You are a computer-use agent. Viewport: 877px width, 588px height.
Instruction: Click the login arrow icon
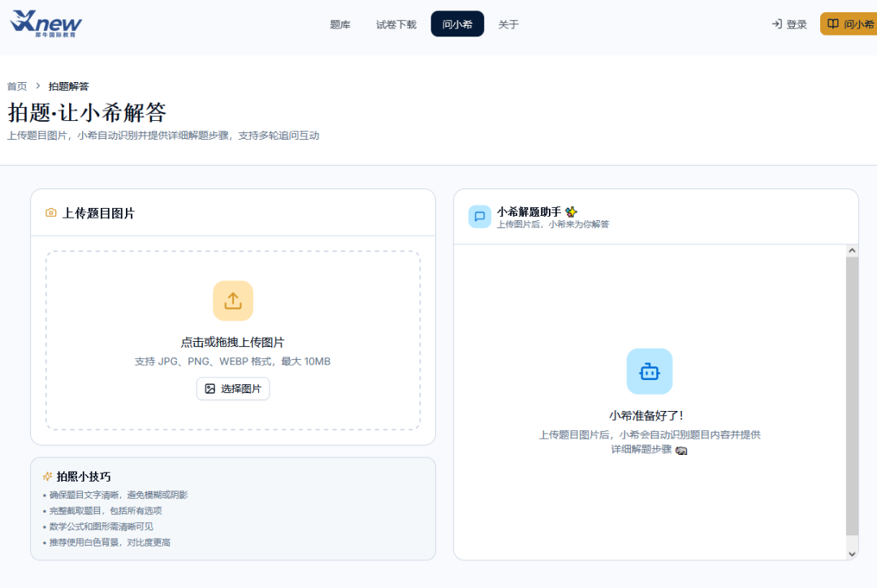tap(777, 24)
